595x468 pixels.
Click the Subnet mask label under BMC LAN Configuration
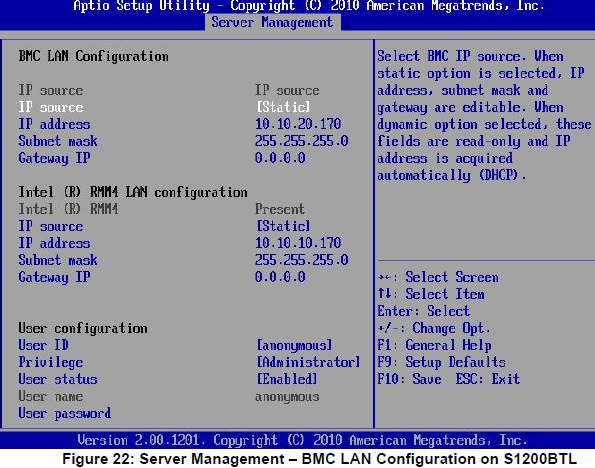(58, 141)
